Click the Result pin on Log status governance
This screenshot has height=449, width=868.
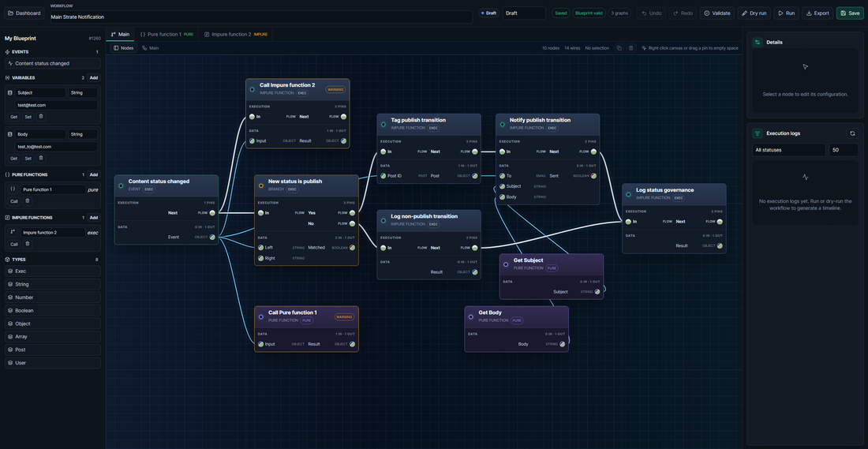click(x=720, y=246)
